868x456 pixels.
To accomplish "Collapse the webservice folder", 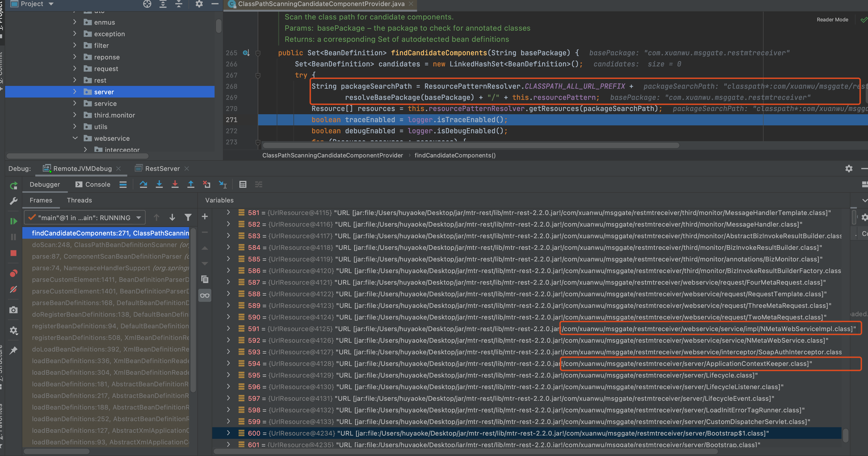I will tap(75, 138).
